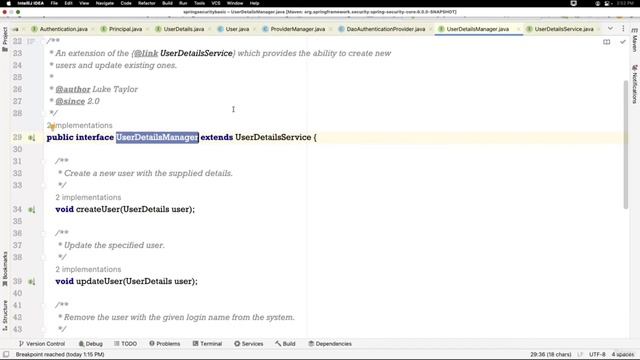Collapse the comment fold at line 36
Screen dimensions: 640x360
click(43, 233)
